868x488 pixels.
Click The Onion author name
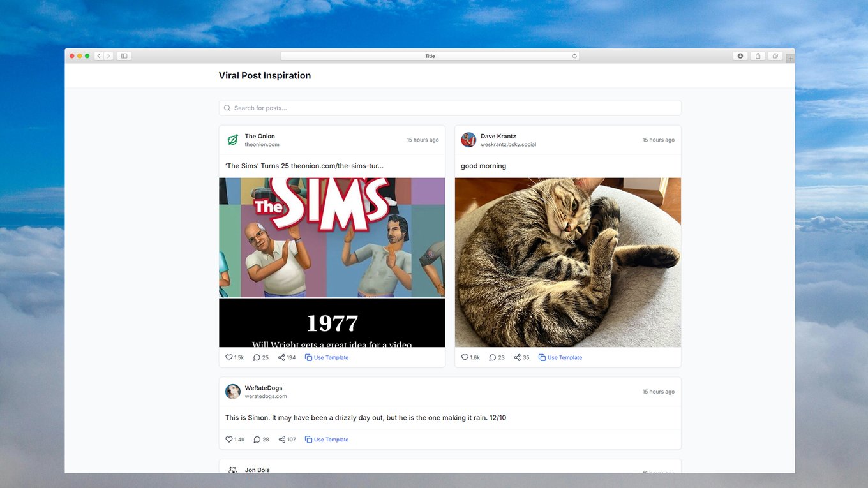coord(260,136)
